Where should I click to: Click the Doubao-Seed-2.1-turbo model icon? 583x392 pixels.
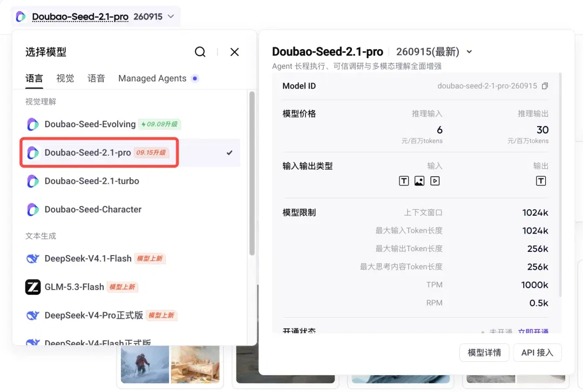pos(33,181)
